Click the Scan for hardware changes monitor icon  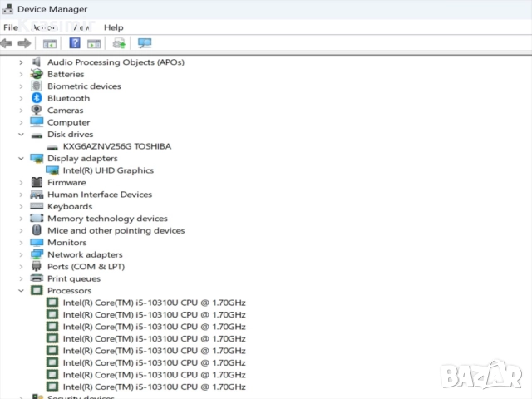pos(145,43)
